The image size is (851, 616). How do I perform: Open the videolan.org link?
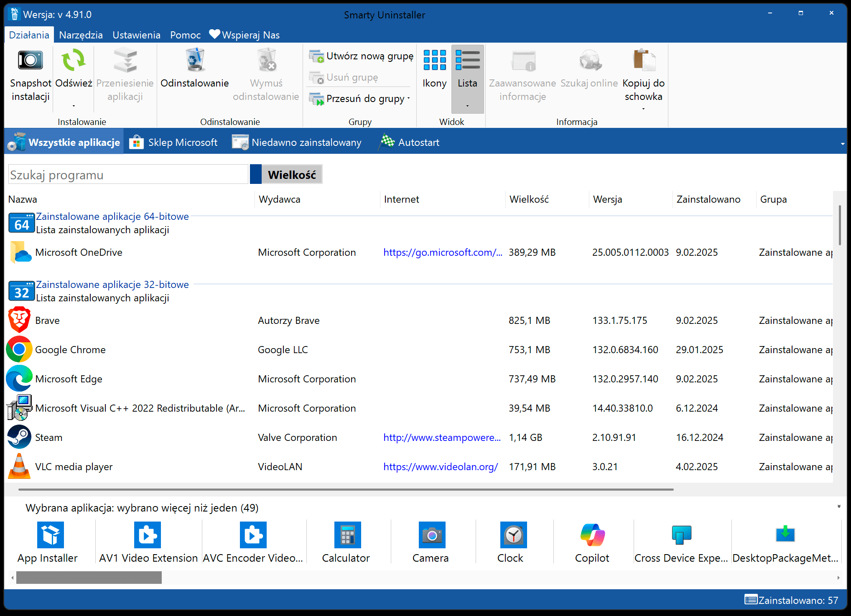pos(441,467)
